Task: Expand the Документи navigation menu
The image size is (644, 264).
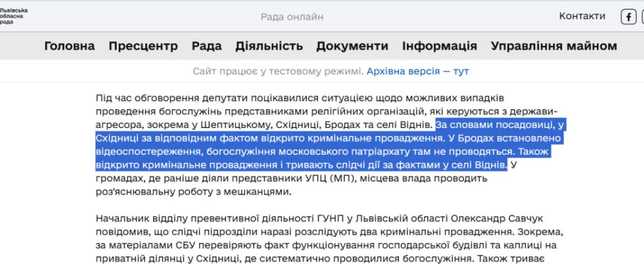Action: 352,46
